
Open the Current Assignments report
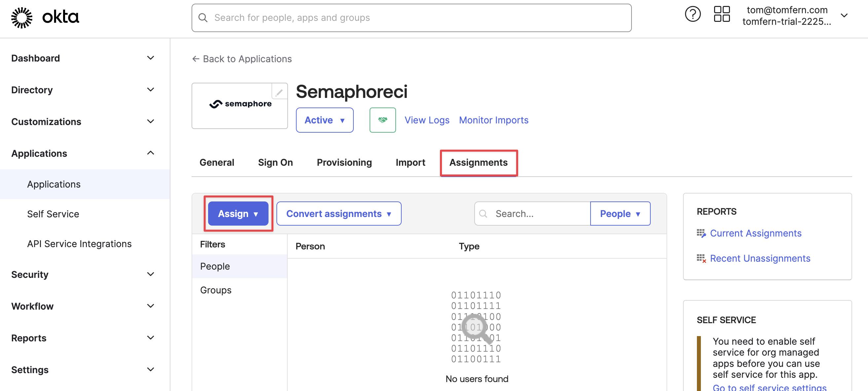click(755, 233)
